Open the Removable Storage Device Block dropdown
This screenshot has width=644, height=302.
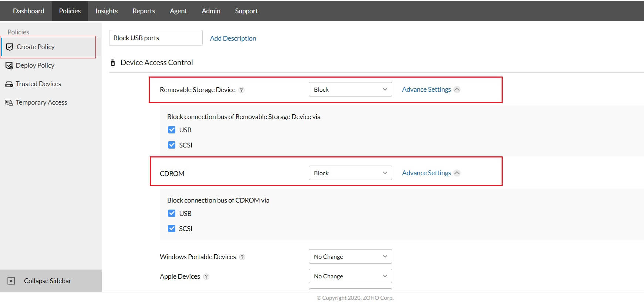point(350,89)
